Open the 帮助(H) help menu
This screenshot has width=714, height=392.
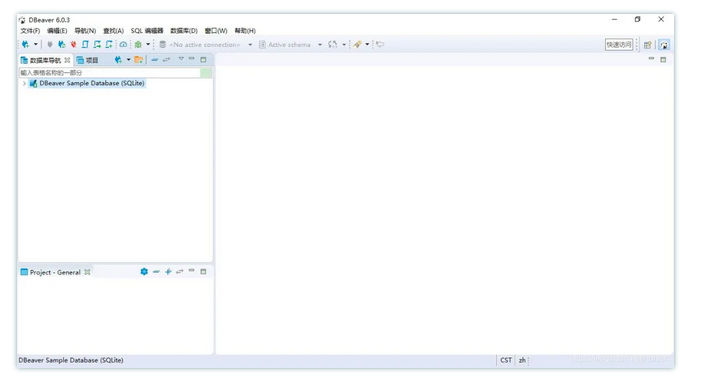click(245, 31)
